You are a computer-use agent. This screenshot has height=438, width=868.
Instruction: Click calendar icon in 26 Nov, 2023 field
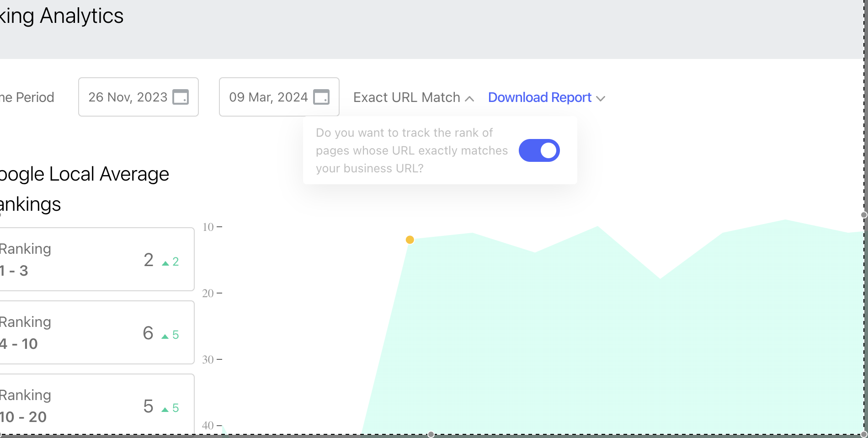tap(181, 97)
